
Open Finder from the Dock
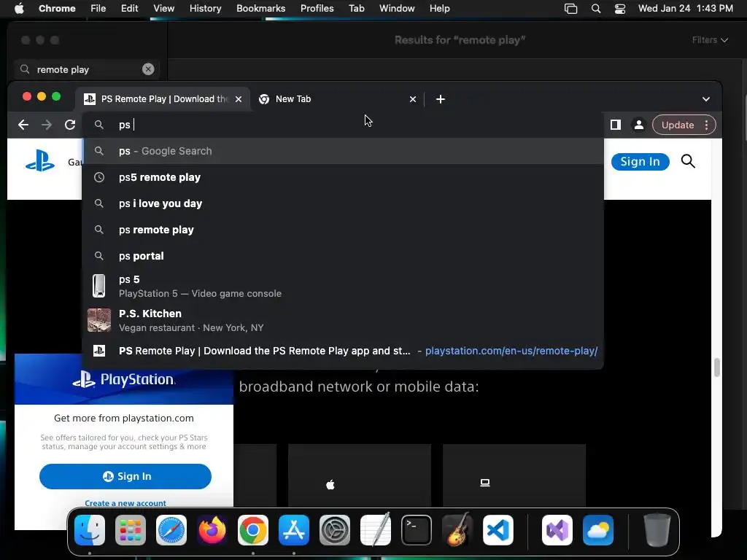pyautogui.click(x=90, y=530)
